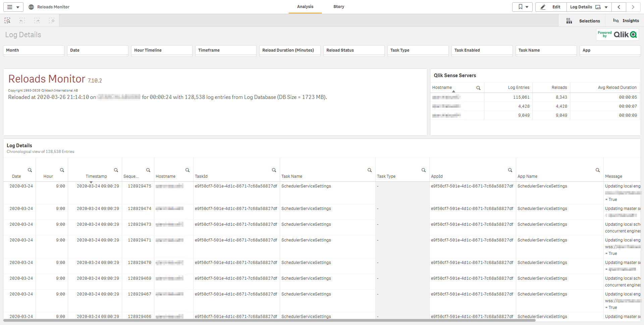Go to the next sheet arrow

tap(633, 7)
